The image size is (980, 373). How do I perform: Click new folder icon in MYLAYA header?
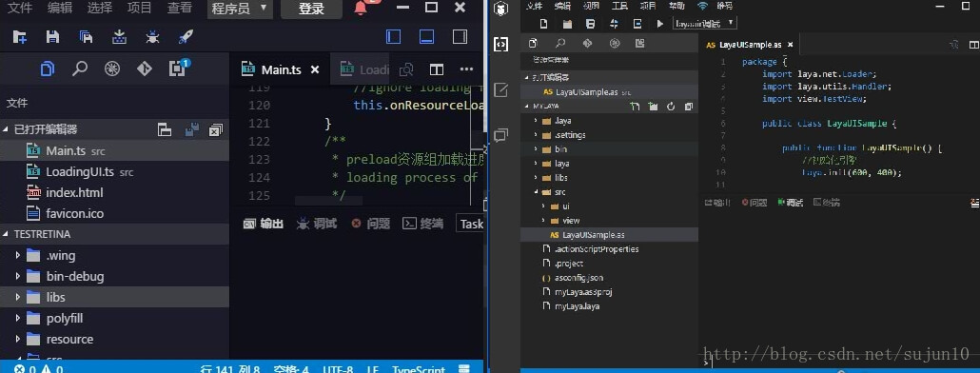click(x=653, y=107)
